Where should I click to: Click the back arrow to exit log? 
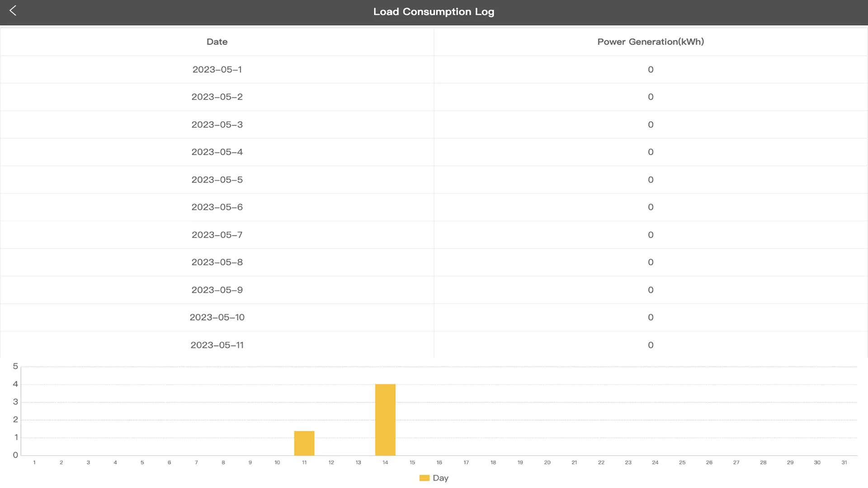pos(14,11)
